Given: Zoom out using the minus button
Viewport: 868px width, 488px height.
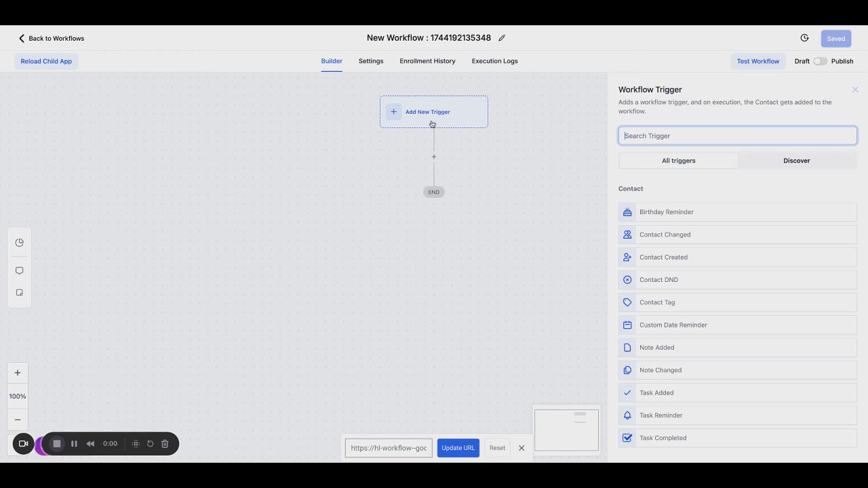Looking at the screenshot, I should tap(18, 420).
